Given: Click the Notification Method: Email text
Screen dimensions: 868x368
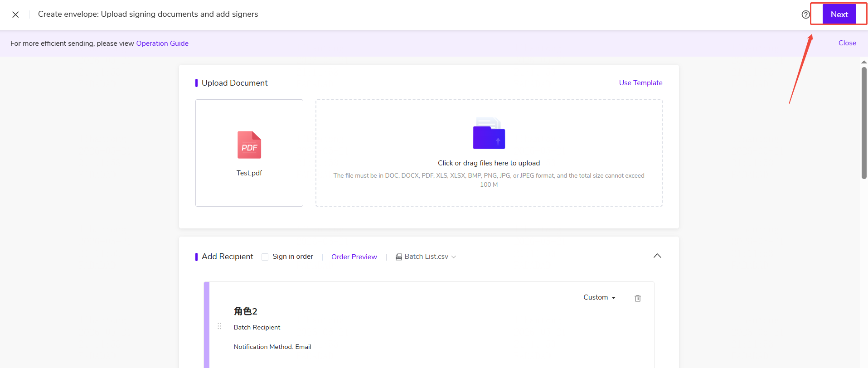Looking at the screenshot, I should [272, 347].
